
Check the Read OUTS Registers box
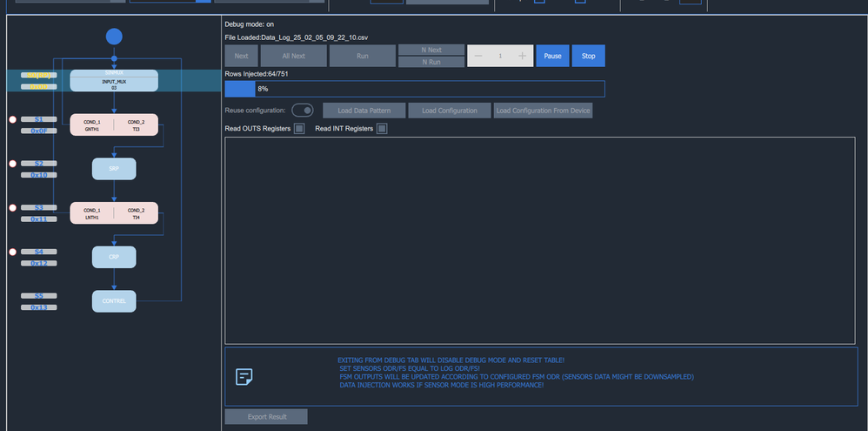point(299,129)
